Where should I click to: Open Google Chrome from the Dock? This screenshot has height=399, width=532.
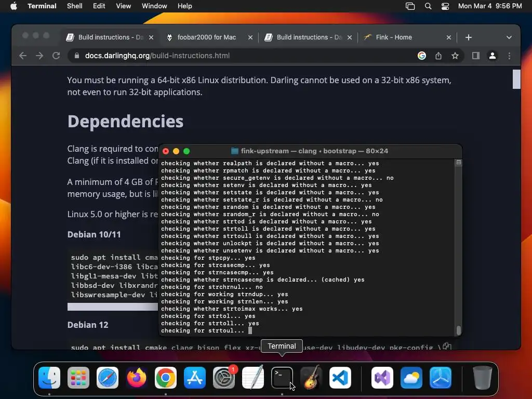coord(166,377)
